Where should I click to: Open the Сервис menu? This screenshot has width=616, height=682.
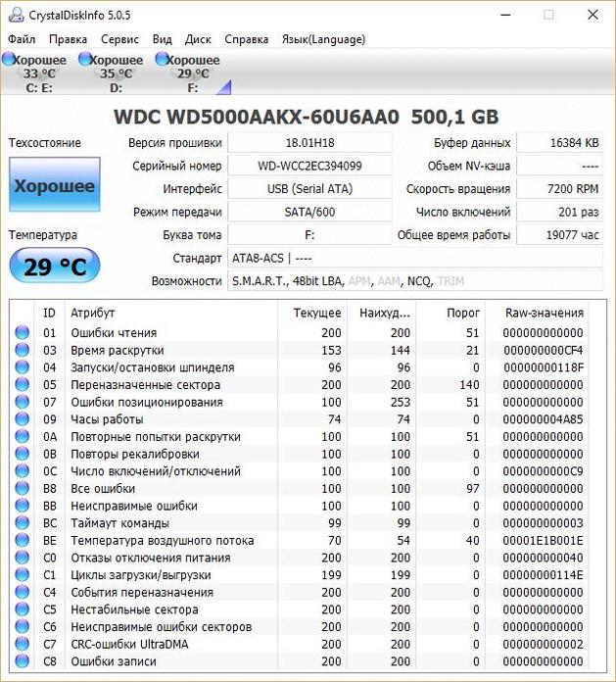click(x=119, y=39)
